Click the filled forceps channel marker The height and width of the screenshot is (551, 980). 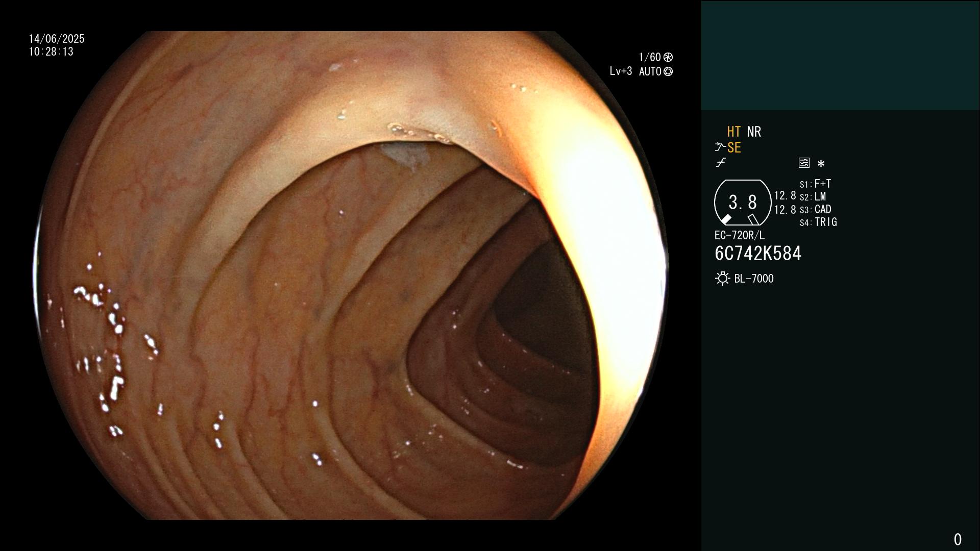726,219
